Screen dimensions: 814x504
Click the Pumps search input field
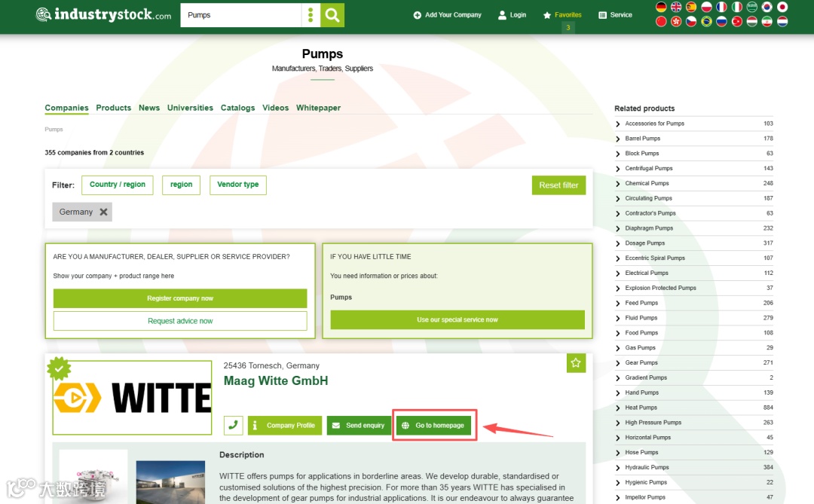pyautogui.click(x=241, y=15)
